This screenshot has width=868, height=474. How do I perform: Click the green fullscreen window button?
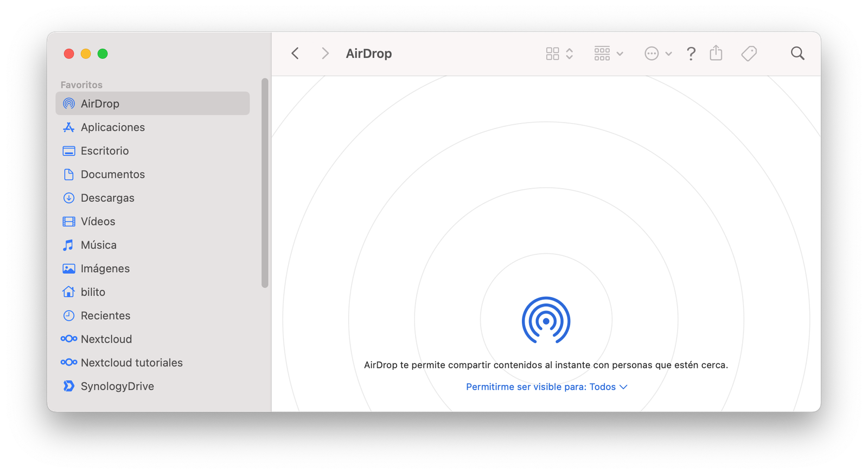coord(103,54)
